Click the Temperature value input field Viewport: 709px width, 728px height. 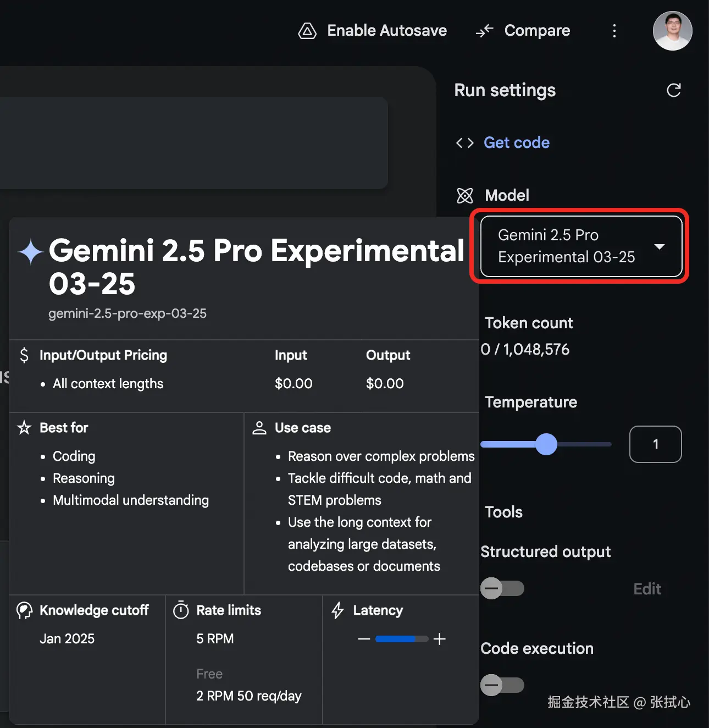coord(656,444)
